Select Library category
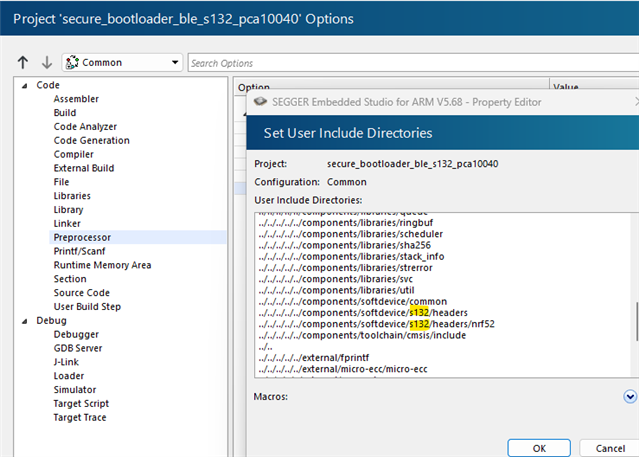 68,210
